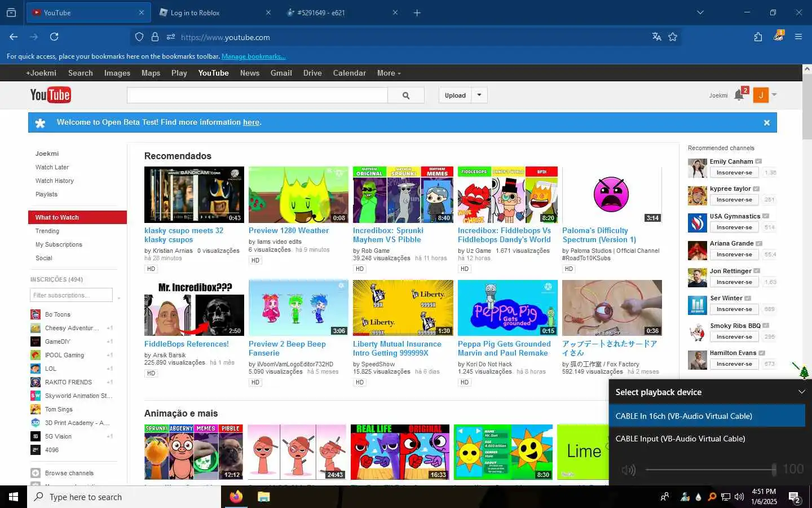
Task: Collapse the Select playback device list
Action: click(801, 392)
